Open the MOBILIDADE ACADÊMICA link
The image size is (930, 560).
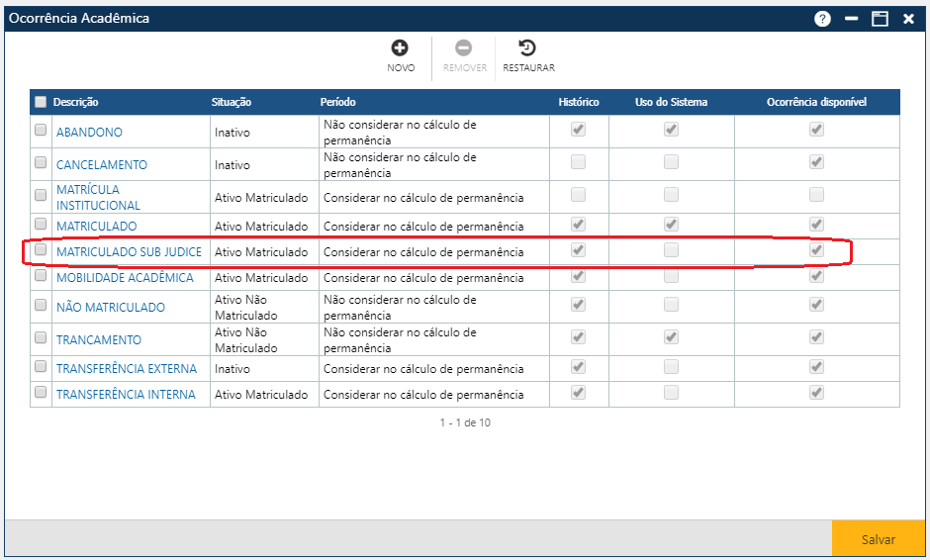point(125,278)
